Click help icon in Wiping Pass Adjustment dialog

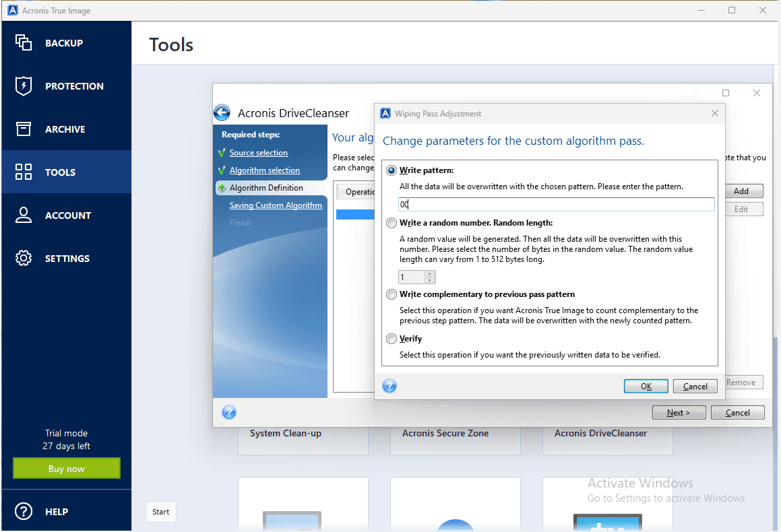[389, 386]
